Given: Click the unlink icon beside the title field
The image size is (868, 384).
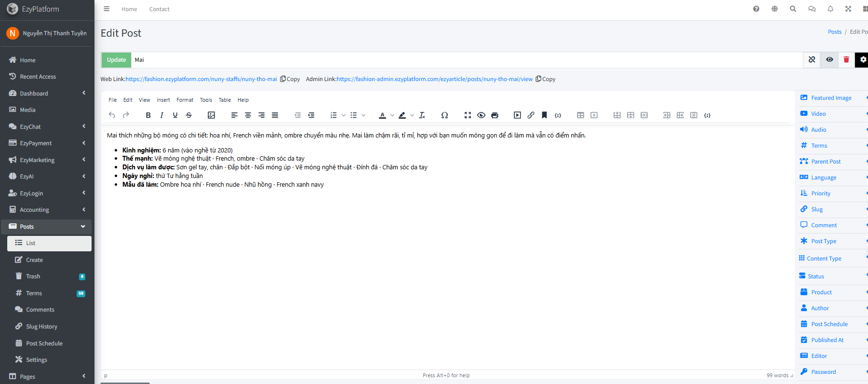Looking at the screenshot, I should click(812, 60).
